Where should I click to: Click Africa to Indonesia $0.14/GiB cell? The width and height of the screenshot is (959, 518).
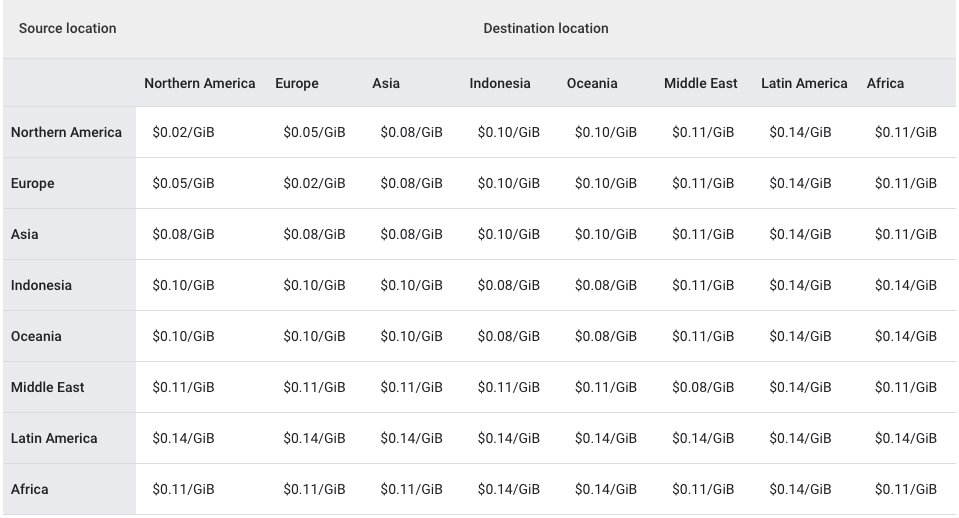click(508, 489)
